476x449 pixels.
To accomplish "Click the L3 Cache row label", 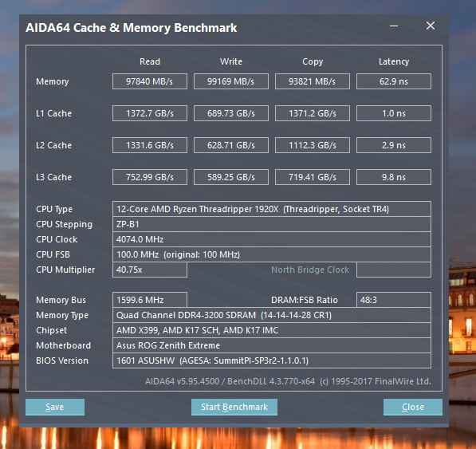I will [53, 177].
